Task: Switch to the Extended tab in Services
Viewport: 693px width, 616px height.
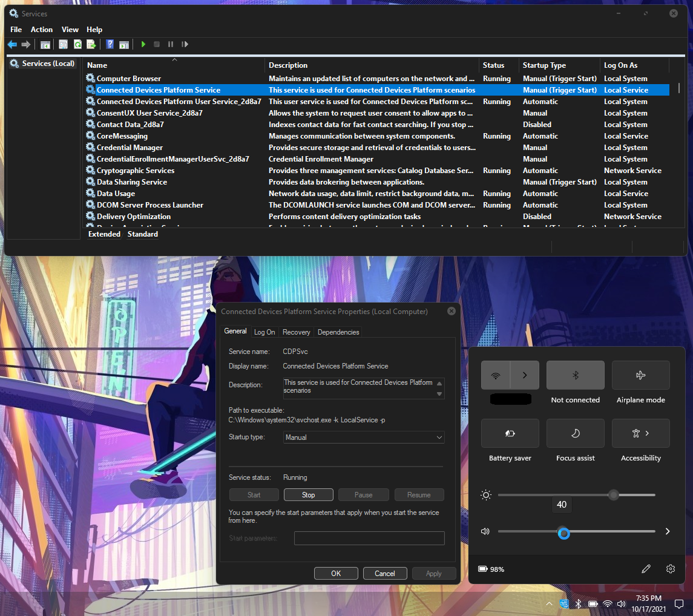Action: pyautogui.click(x=104, y=234)
